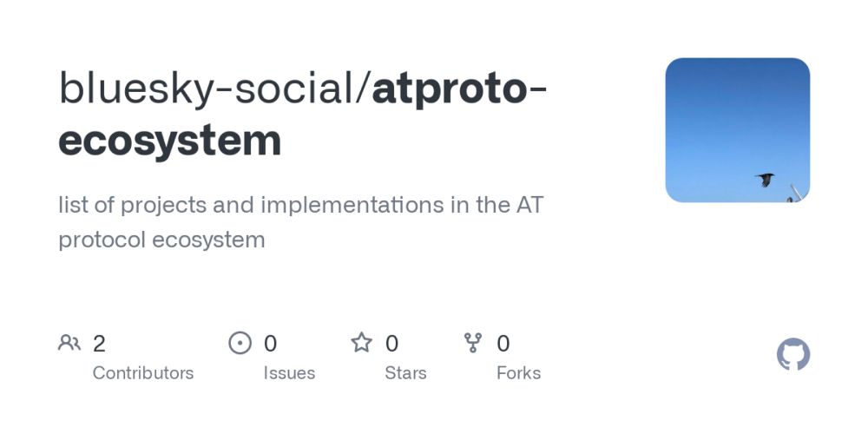Click the blue sky avatar image

click(737, 130)
